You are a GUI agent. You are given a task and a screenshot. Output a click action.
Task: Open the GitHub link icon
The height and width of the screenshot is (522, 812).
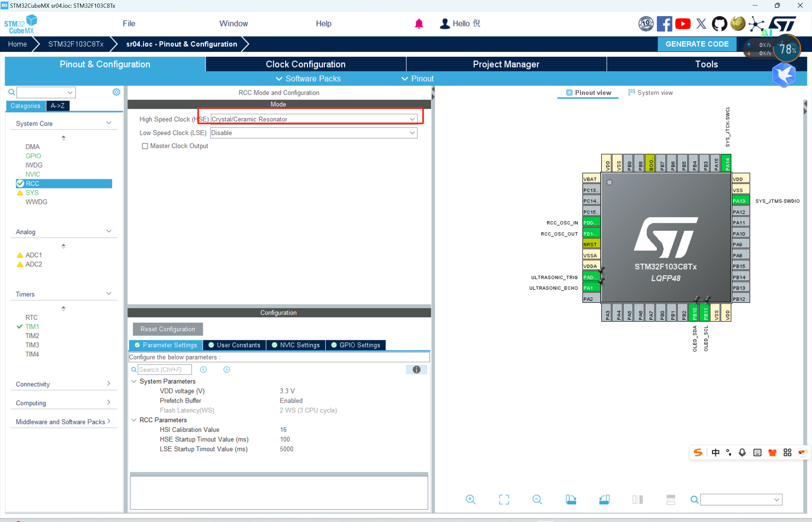[719, 24]
